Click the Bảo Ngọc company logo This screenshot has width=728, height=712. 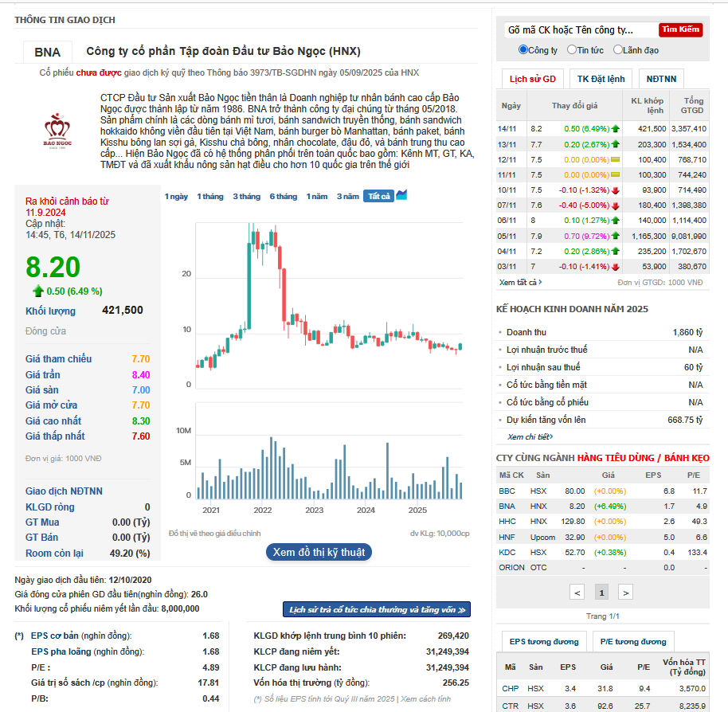tap(57, 131)
